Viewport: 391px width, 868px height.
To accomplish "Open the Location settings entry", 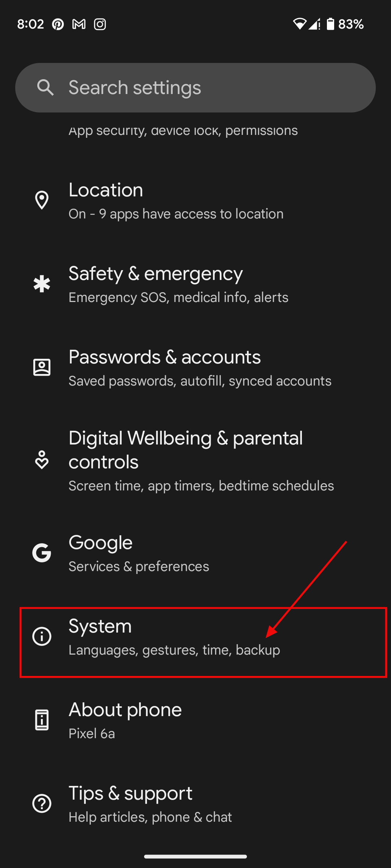I will point(195,200).
